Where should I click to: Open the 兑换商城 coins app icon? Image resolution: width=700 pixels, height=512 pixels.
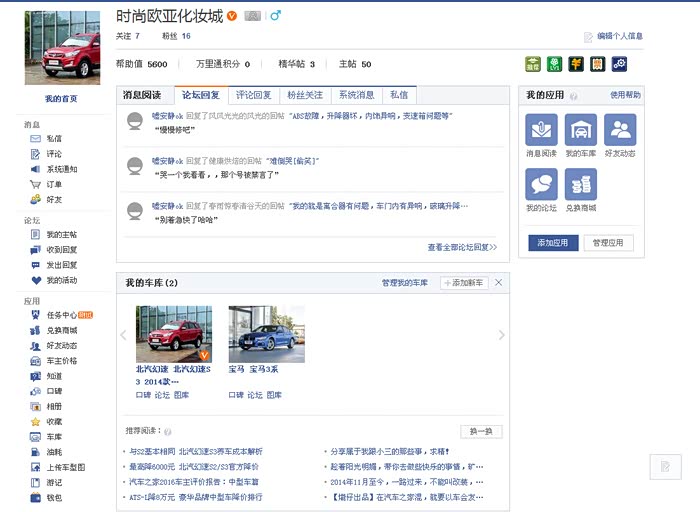[x=581, y=184]
